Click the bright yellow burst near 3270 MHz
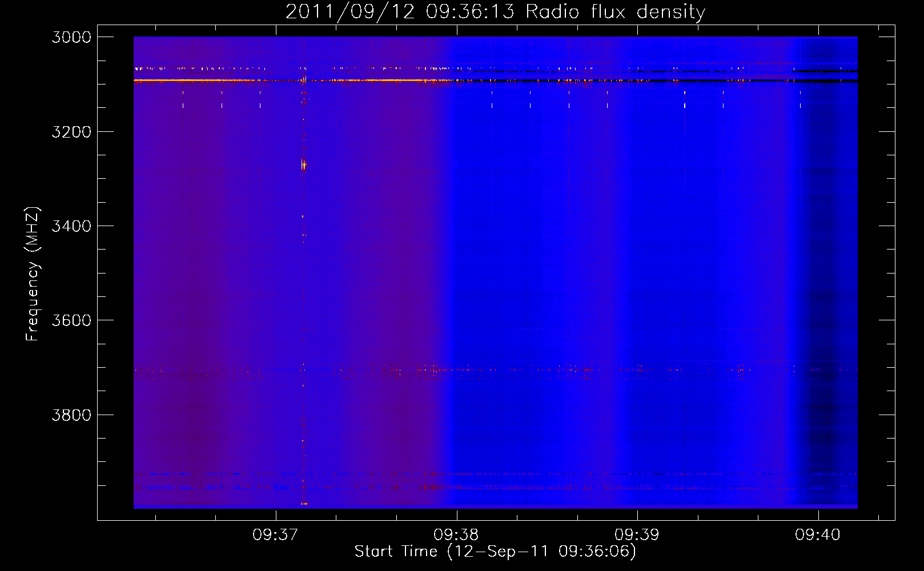Screen dimensions: 924x571 pyautogui.click(x=303, y=165)
